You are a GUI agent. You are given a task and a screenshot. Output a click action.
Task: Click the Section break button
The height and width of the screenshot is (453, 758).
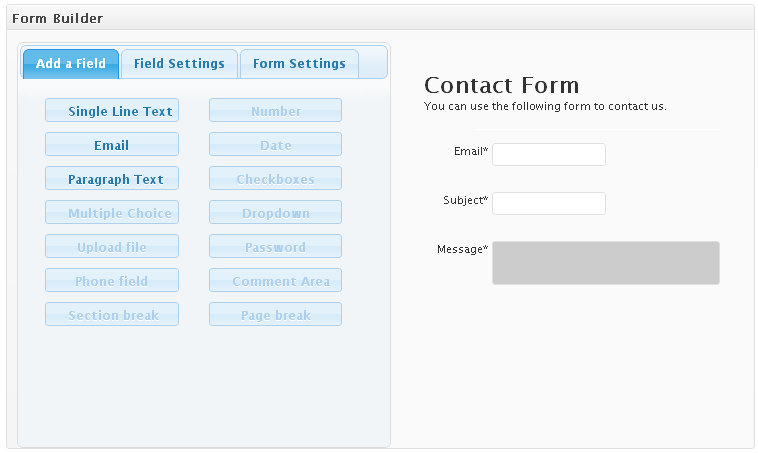[x=112, y=315]
